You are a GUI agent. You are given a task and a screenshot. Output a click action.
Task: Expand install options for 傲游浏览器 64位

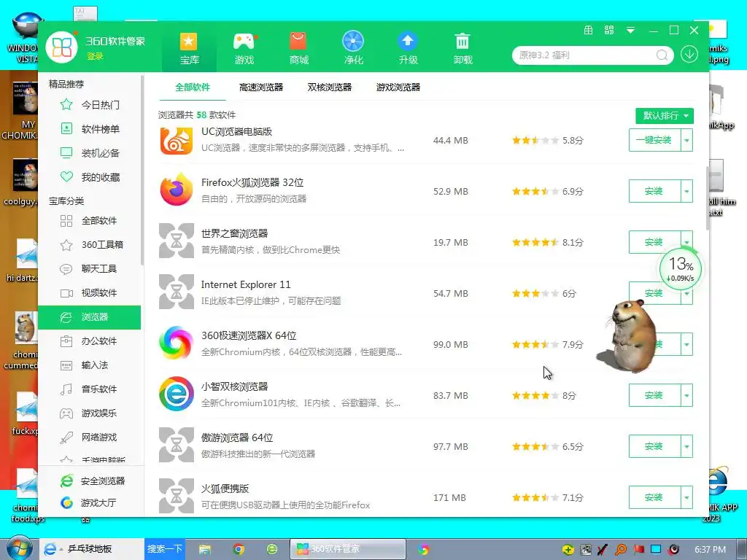(686, 446)
